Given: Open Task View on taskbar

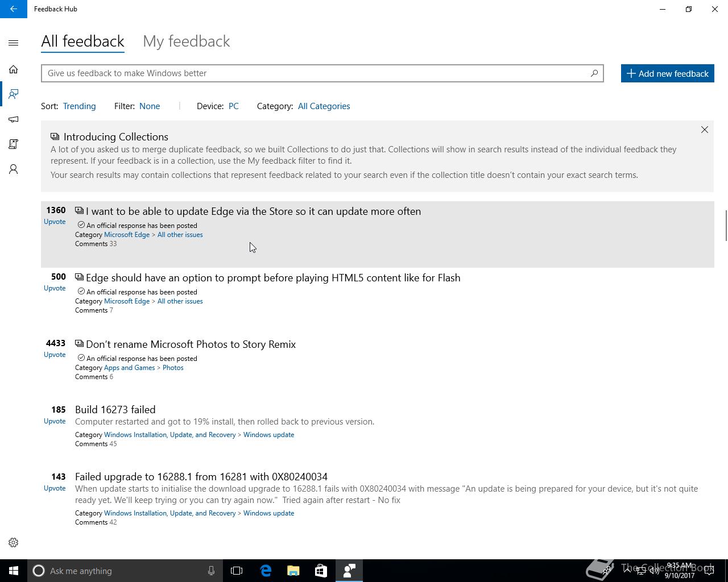Looking at the screenshot, I should (x=237, y=571).
